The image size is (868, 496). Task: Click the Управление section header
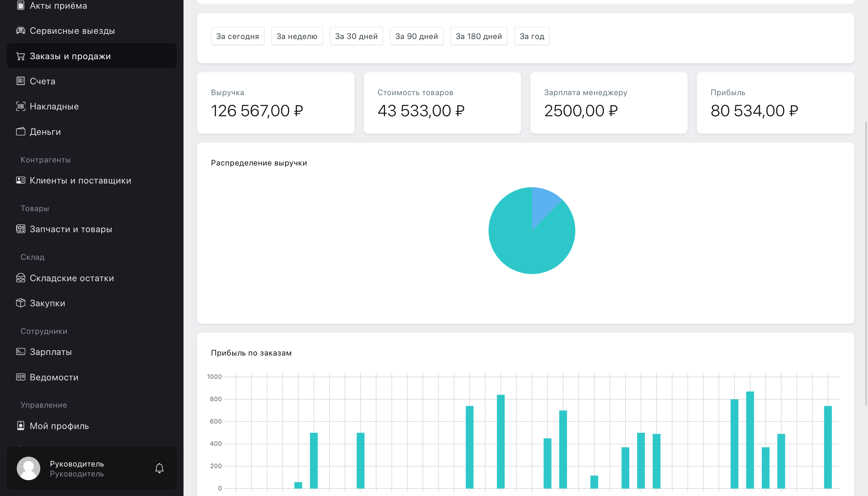(44, 405)
